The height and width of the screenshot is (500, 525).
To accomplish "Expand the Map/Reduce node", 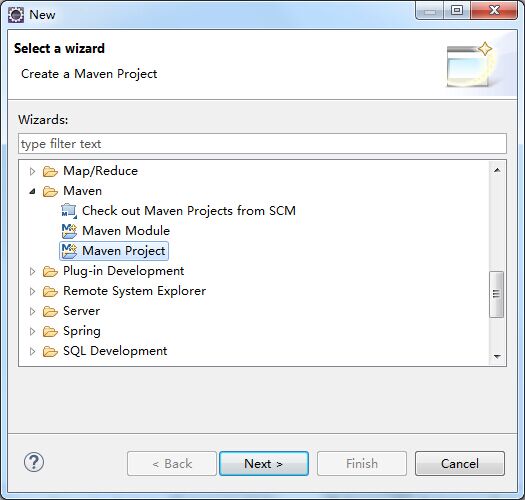I will (x=32, y=171).
